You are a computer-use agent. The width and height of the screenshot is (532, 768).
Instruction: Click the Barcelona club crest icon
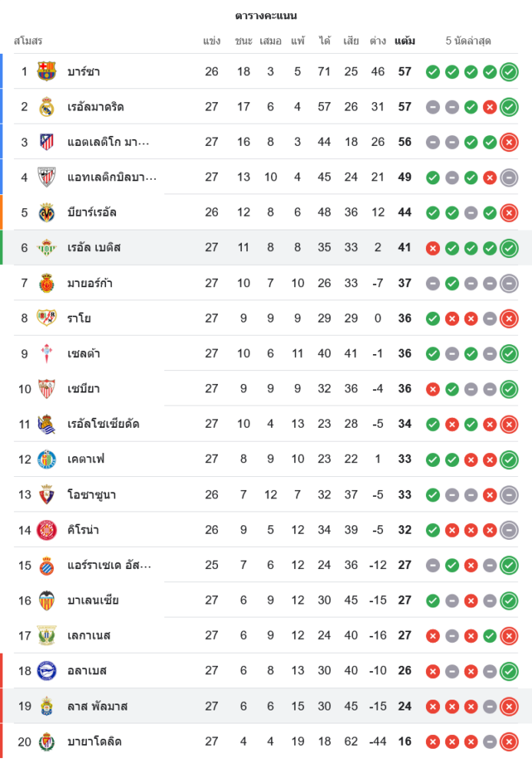[x=47, y=71]
